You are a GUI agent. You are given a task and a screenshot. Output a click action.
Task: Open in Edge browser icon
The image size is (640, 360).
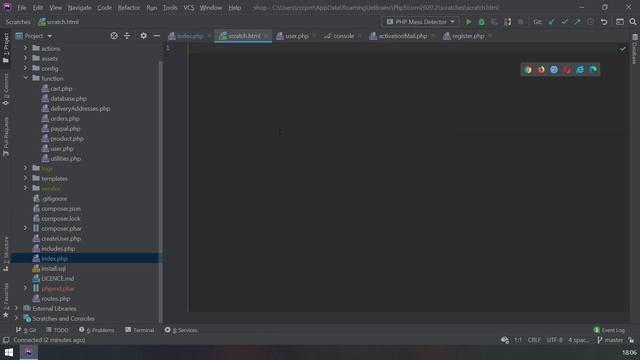pos(593,70)
